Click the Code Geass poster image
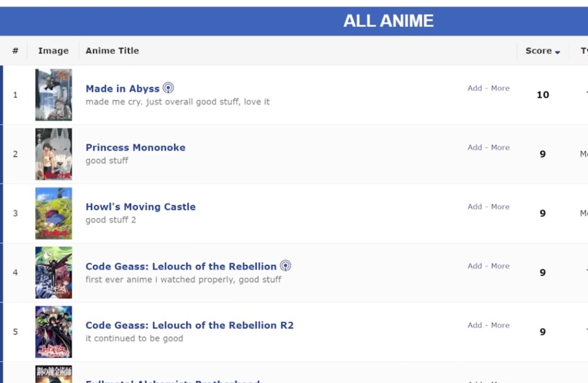588x383 pixels. click(x=53, y=272)
